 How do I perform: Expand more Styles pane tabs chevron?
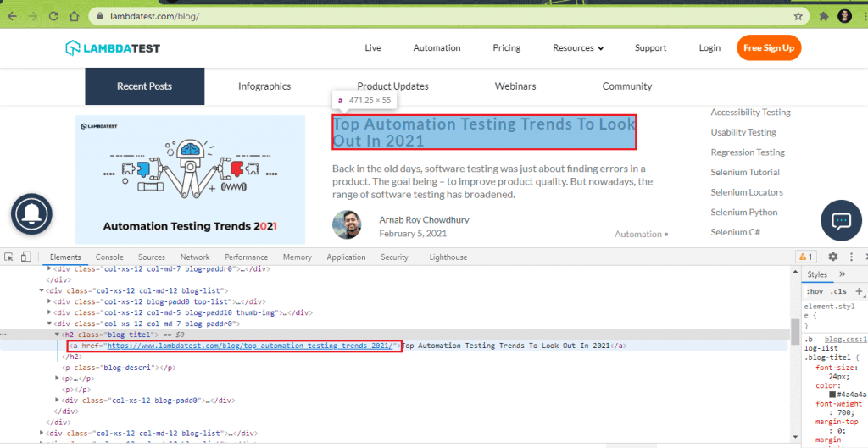pos(843,274)
